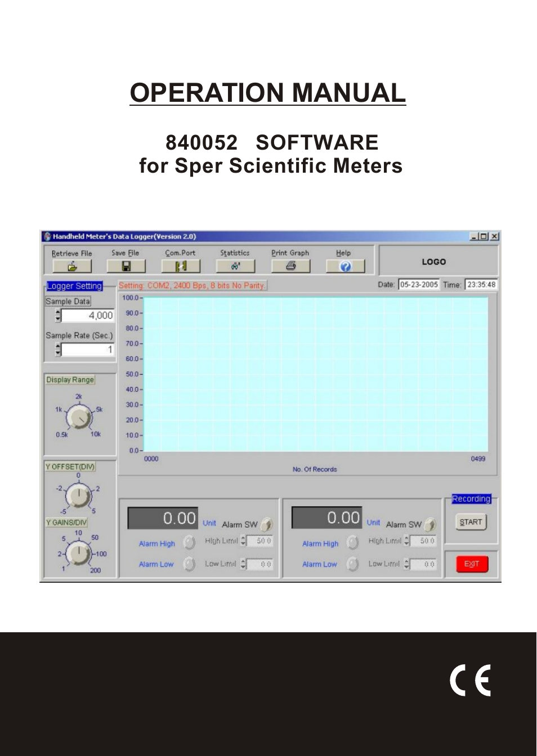The height and width of the screenshot is (756, 537).
Task: Select the Retrieve File menu label
Action: (x=71, y=253)
